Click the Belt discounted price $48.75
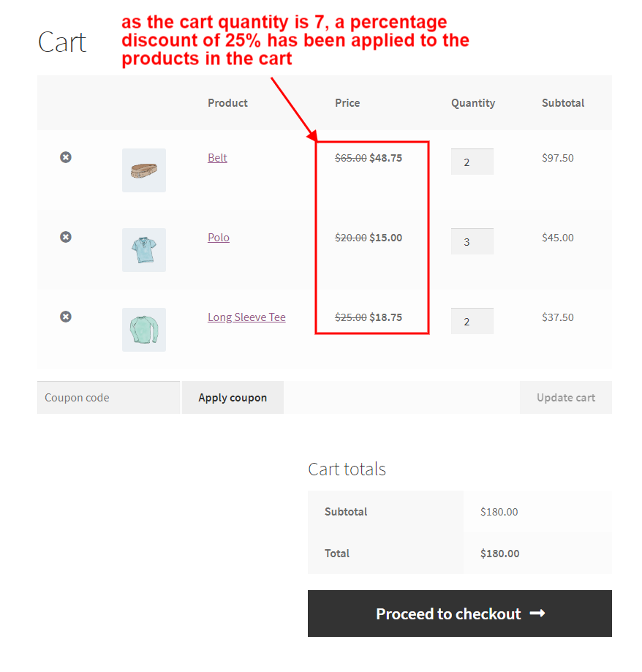 coord(385,158)
